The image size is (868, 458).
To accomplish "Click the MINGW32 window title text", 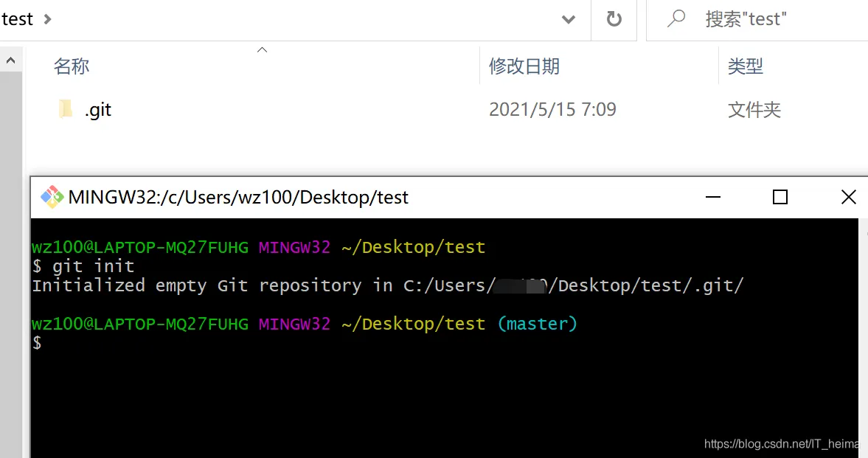I will (238, 198).
